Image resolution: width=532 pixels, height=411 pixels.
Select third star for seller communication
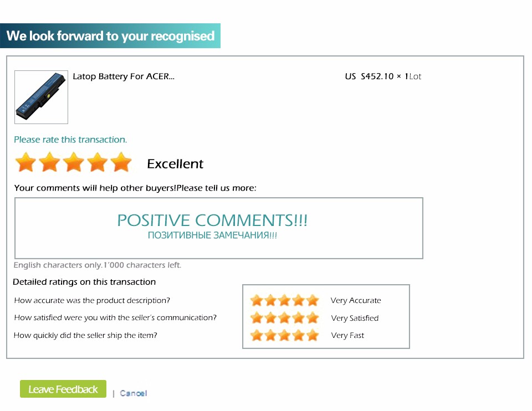tap(284, 318)
